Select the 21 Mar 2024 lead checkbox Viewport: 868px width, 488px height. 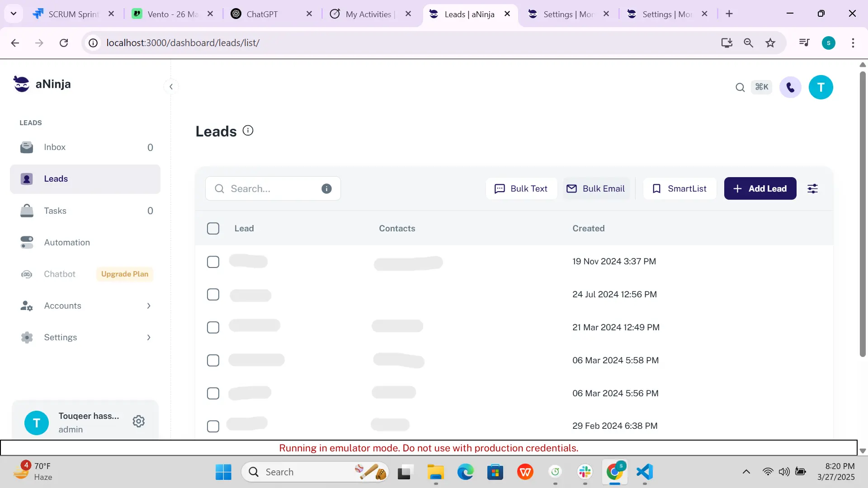[213, 327]
